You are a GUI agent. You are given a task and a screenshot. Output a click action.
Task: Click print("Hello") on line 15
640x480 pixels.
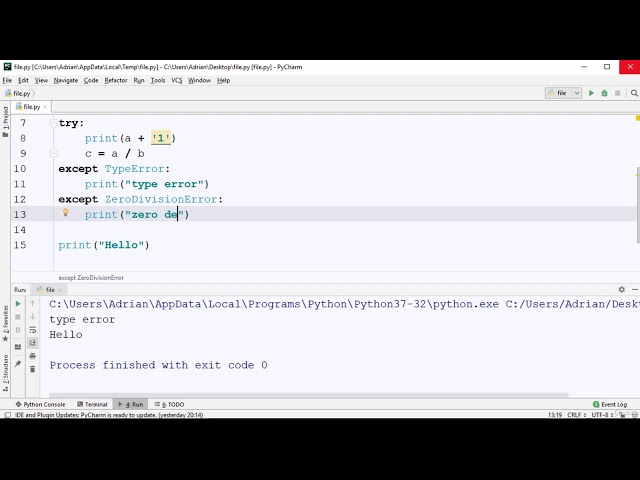(104, 245)
